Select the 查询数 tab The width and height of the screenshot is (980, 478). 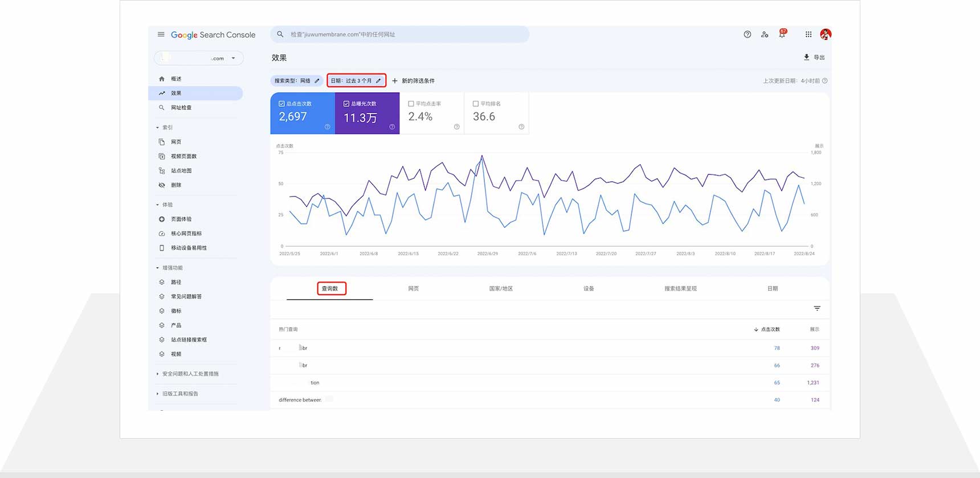(330, 289)
